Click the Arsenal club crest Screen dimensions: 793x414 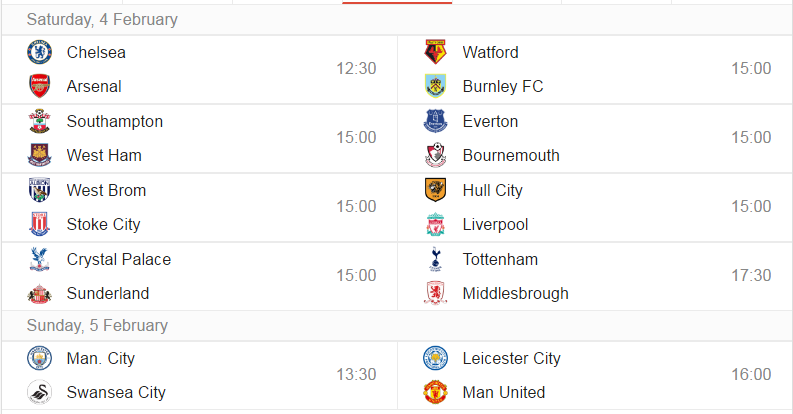(x=39, y=86)
